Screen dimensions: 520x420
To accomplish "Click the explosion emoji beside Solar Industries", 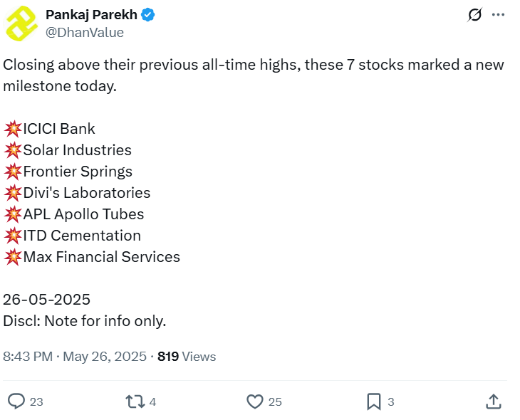I will click(x=13, y=150).
